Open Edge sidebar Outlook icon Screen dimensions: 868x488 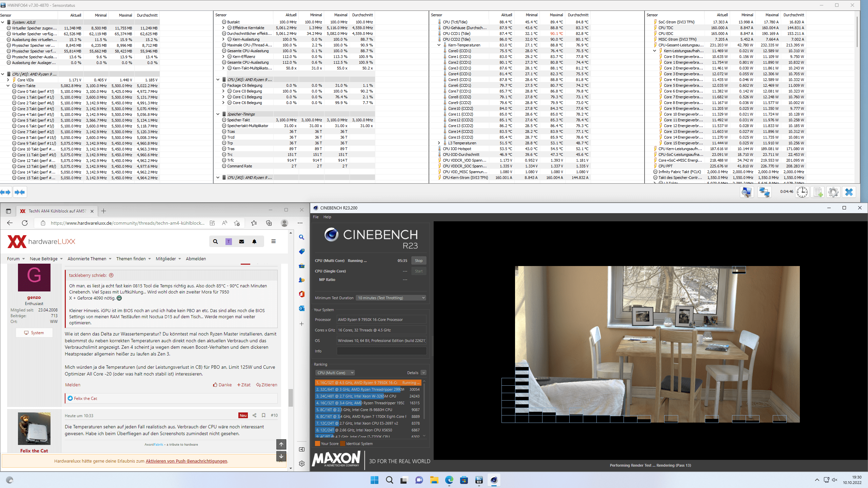coord(302,308)
